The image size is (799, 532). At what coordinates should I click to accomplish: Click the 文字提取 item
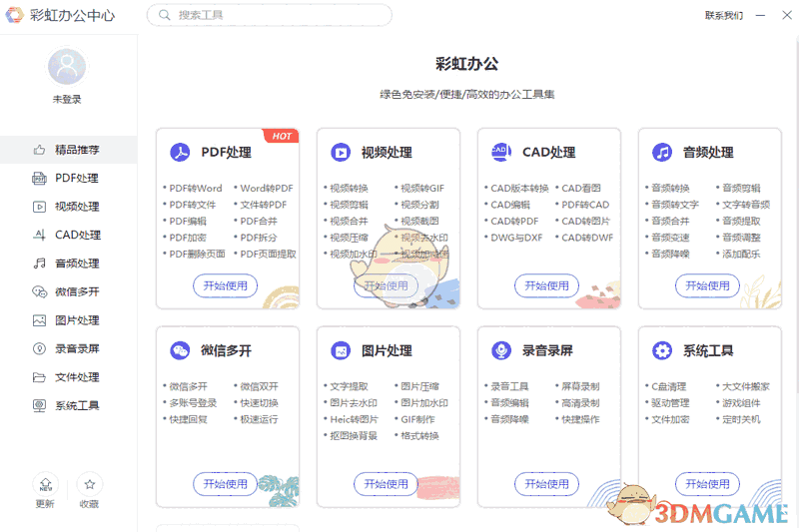point(349,386)
